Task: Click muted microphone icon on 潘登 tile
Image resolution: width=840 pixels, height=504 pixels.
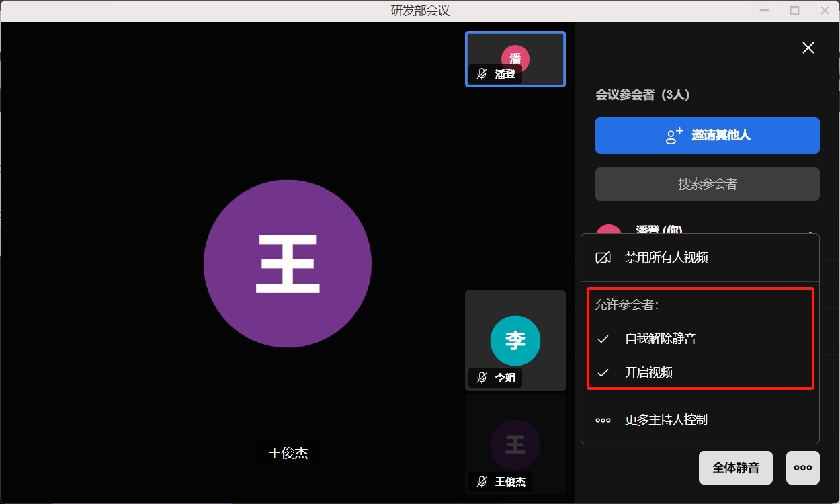Action: [482, 74]
